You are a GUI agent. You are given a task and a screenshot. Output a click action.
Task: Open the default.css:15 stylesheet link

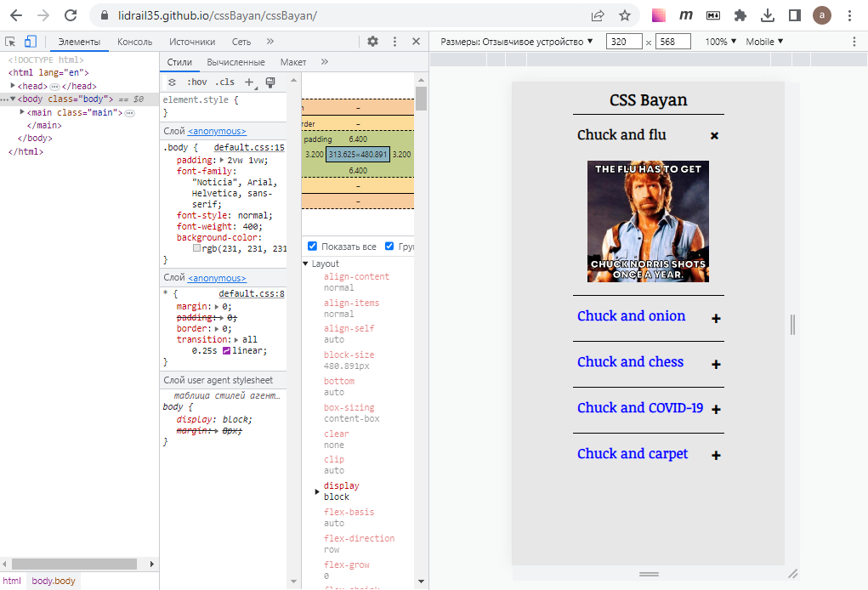pos(248,146)
